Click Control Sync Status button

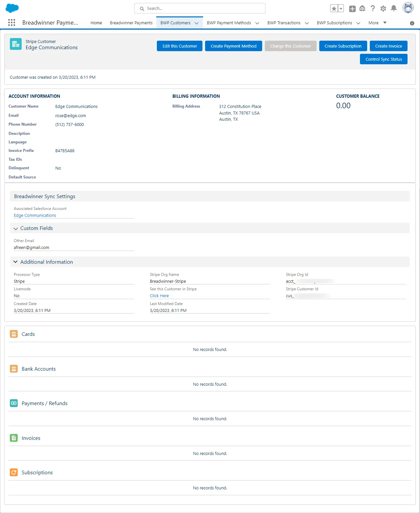384,59
